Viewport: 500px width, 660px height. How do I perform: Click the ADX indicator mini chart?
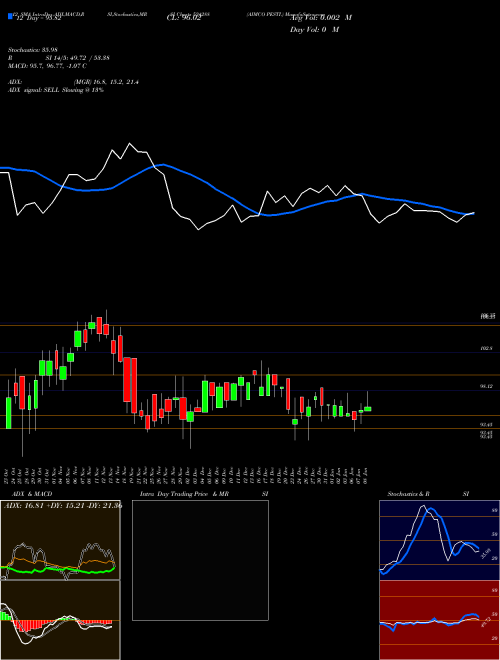[x=60, y=540]
